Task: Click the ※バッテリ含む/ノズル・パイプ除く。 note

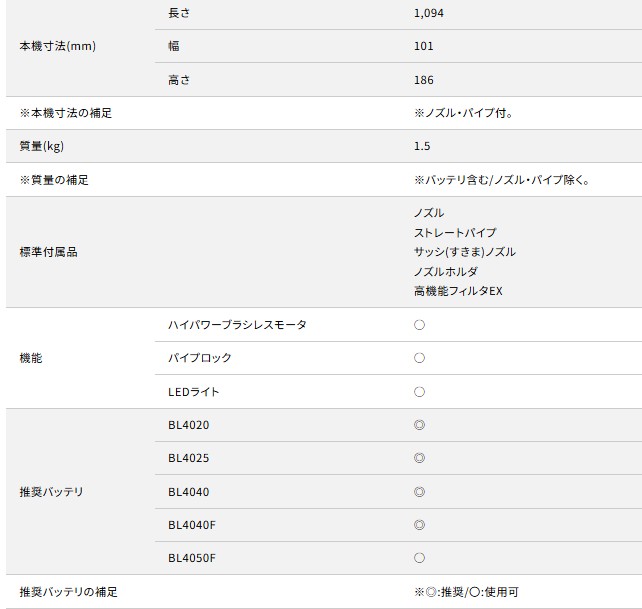Action: (x=501, y=180)
